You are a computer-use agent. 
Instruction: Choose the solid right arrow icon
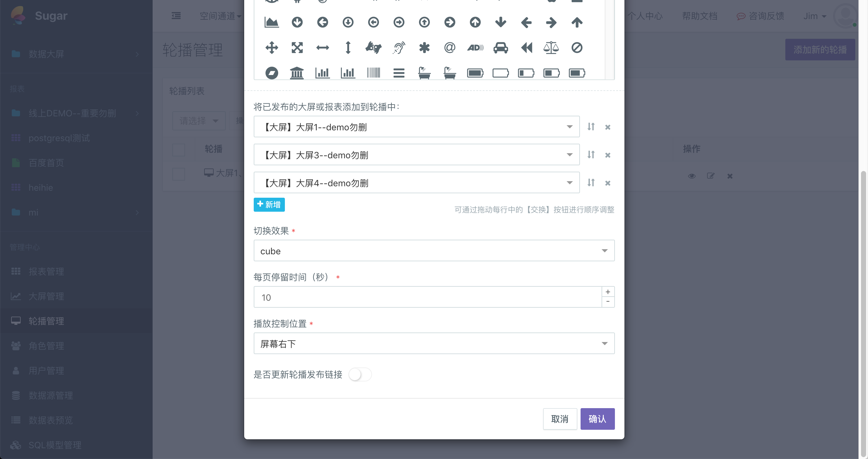pos(551,23)
